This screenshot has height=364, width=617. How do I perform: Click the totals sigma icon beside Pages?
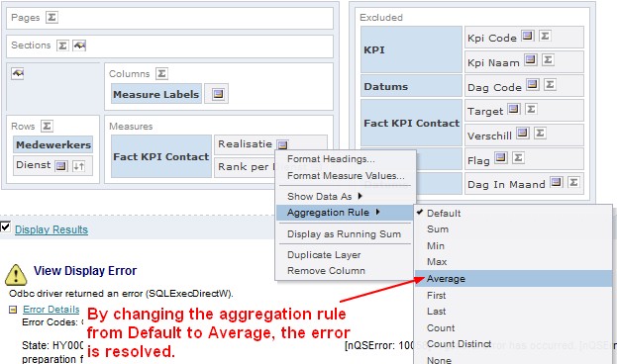click(51, 17)
